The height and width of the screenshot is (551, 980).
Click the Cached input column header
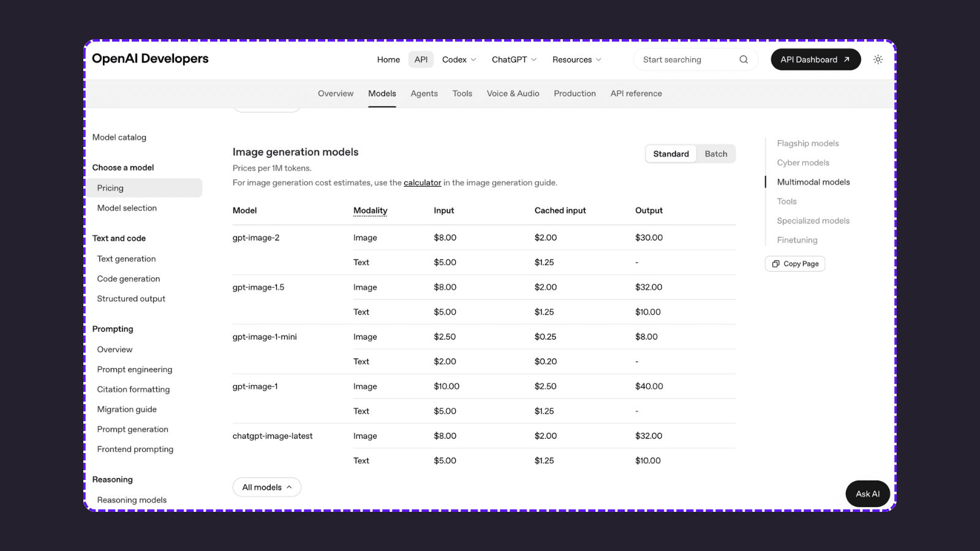[560, 211]
